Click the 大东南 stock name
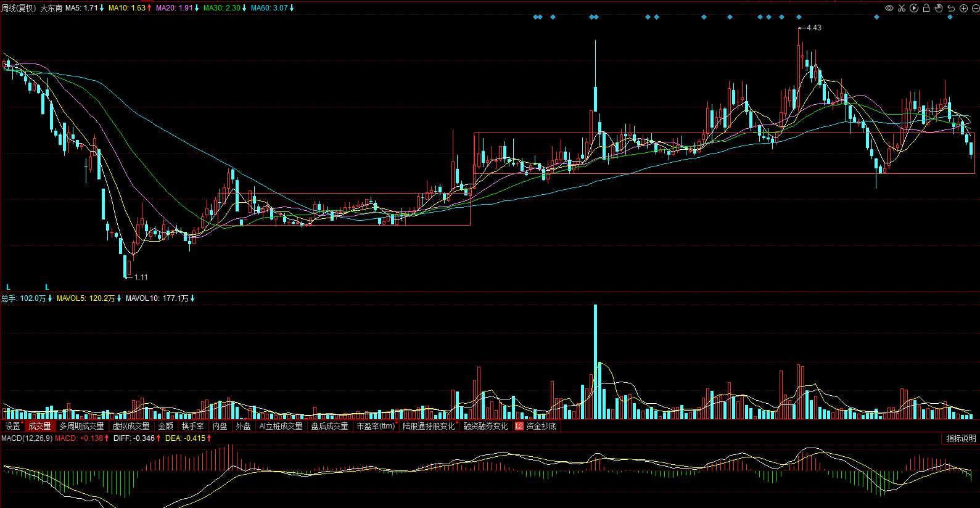This screenshot has height=508, width=980. [x=51, y=8]
